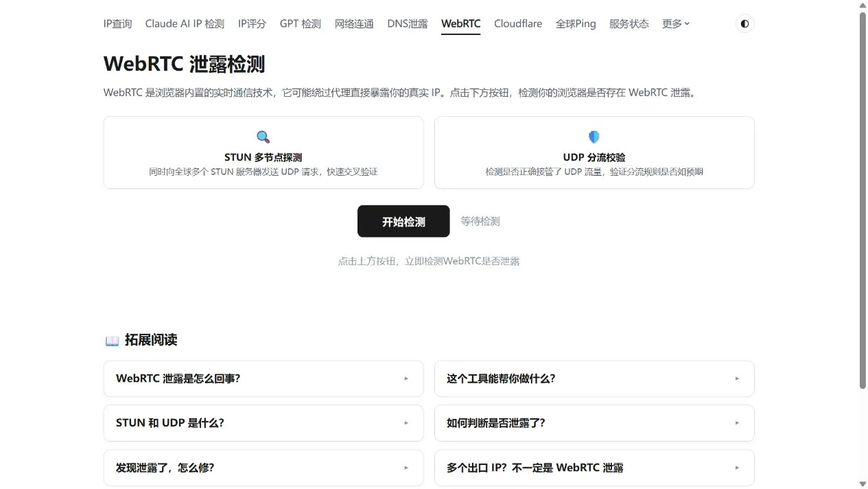Toggle the dark mode theme button
Viewport: 868px width, 489px height.
tap(744, 23)
